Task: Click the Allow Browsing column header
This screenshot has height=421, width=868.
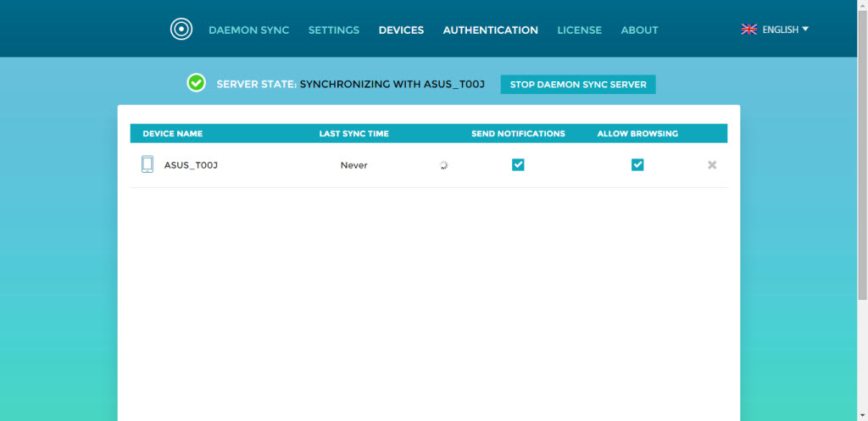Action: pos(637,133)
